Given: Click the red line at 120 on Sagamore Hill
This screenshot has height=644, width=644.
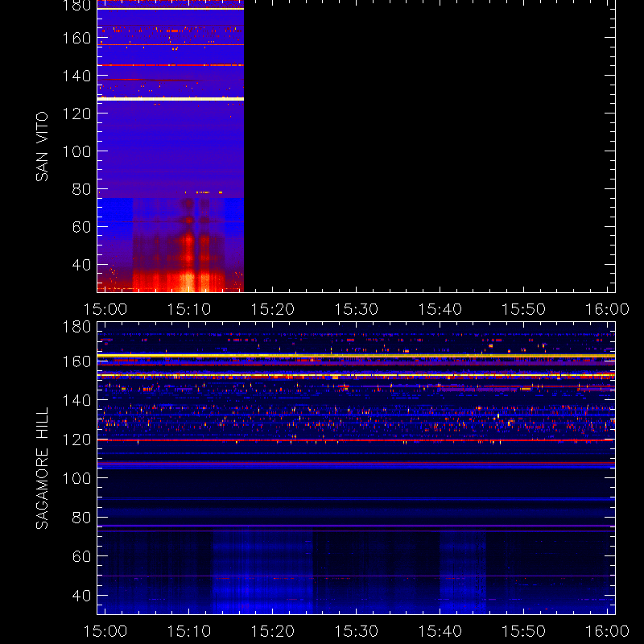Looking at the screenshot, I should pyautogui.click(x=356, y=440).
